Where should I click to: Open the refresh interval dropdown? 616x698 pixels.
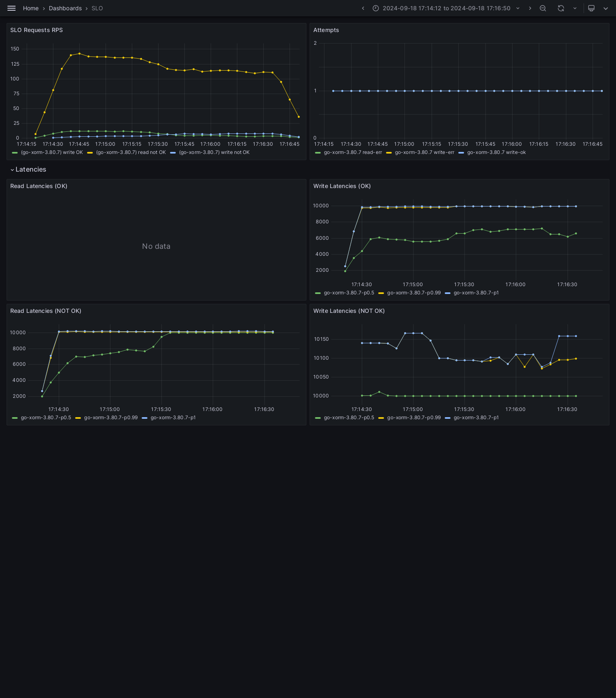[575, 8]
